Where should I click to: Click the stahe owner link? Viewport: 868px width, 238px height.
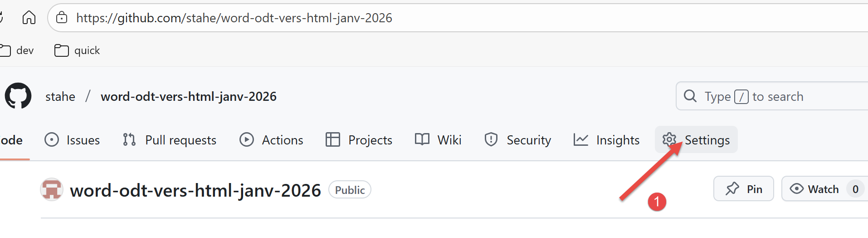[60, 96]
